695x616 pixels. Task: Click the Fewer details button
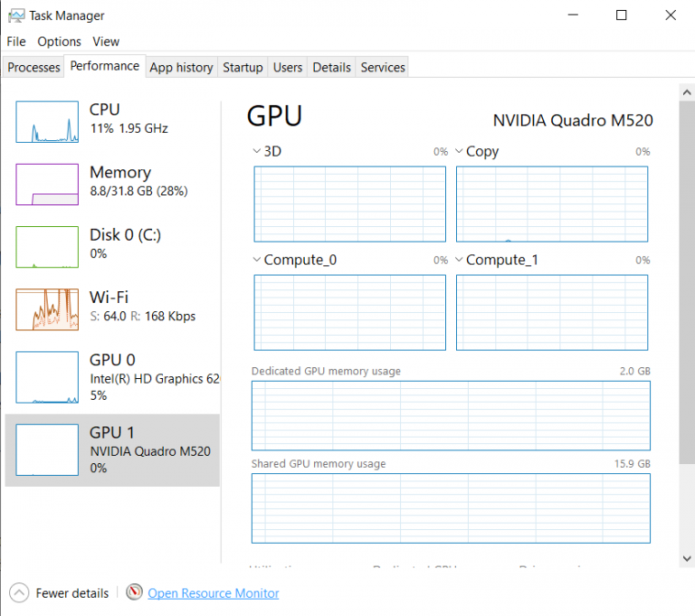(x=71, y=593)
